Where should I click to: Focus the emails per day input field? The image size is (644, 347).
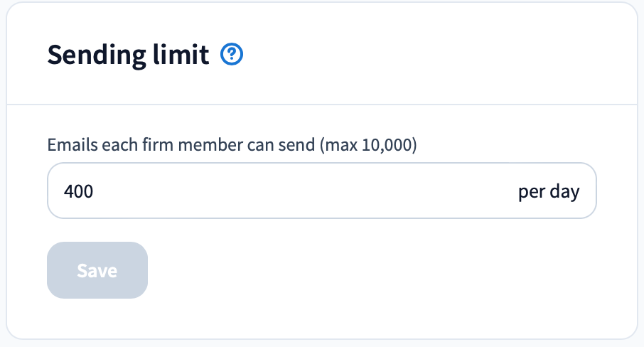pos(284,191)
